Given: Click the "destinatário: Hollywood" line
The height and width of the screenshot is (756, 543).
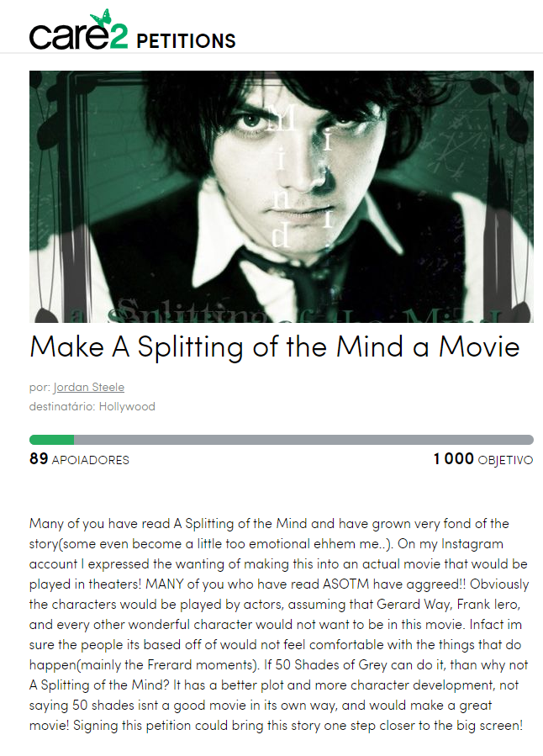Looking at the screenshot, I should coord(92,406).
